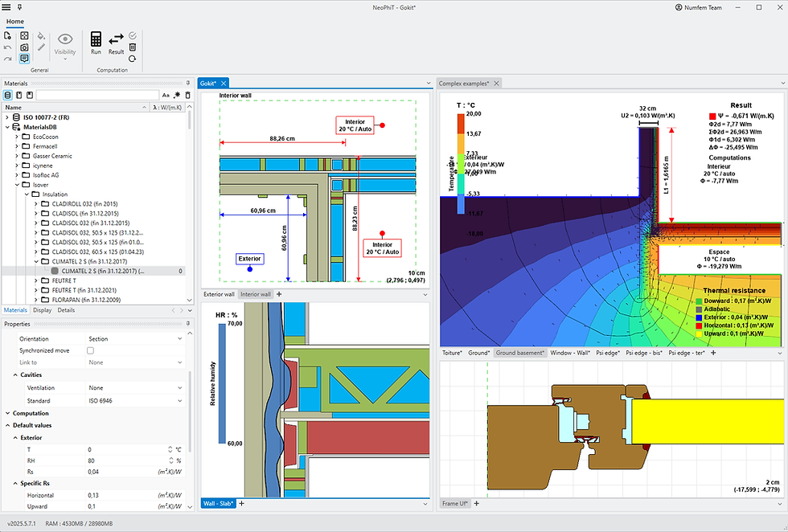Viewport: 788px width, 532px height.
Task: Delete results with ribbon trash icon
Action: (x=133, y=47)
